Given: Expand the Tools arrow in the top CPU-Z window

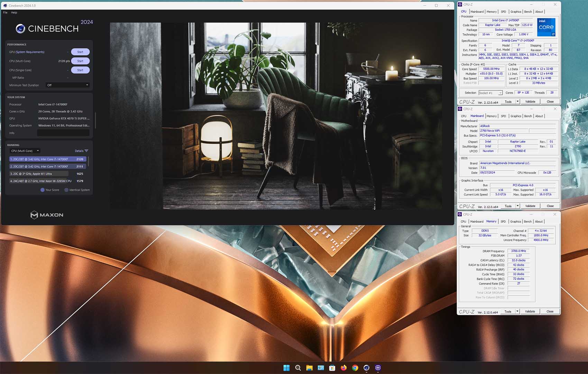Looking at the screenshot, I should (x=517, y=101).
